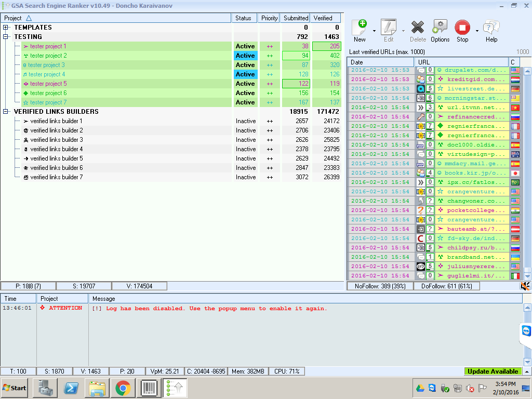Click the CPU: 71% status bar entry
The width and height of the screenshot is (532, 399).
[287, 371]
